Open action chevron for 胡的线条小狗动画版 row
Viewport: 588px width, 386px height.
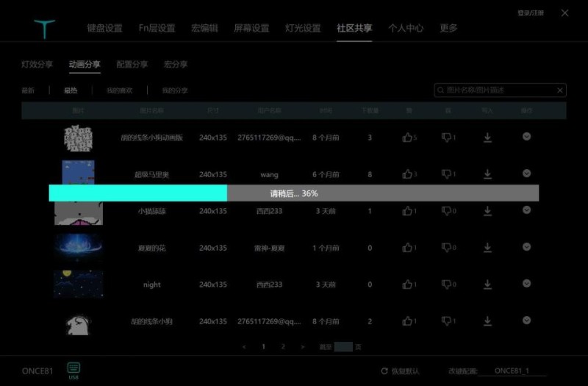pos(526,137)
